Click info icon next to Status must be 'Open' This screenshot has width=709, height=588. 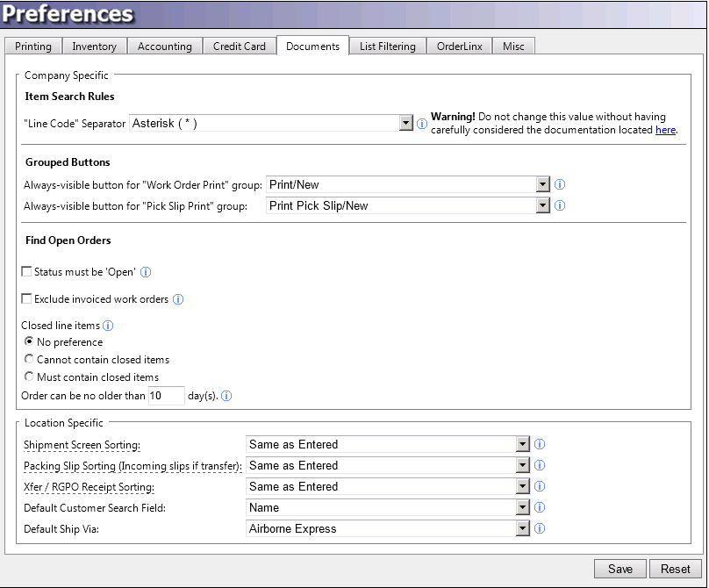tap(147, 272)
